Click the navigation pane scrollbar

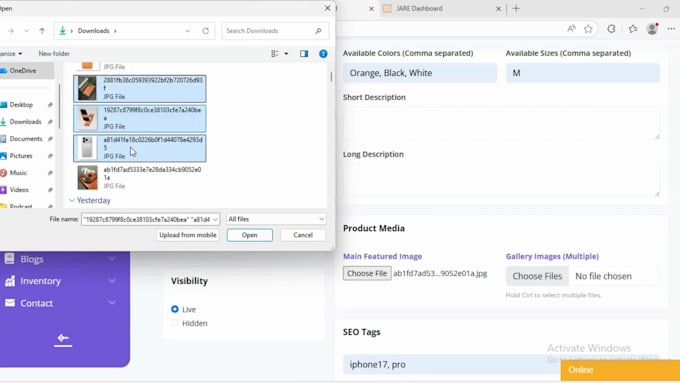click(x=59, y=106)
